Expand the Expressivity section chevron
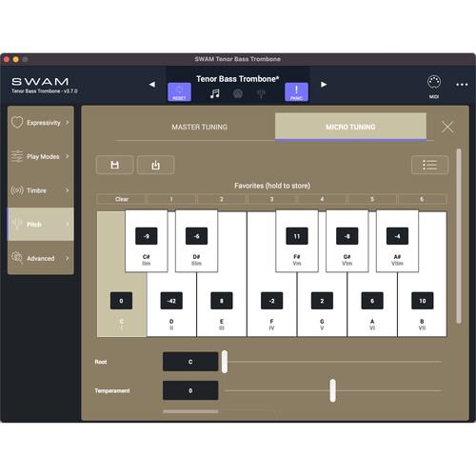Screen dimensions: 476x476 point(68,123)
